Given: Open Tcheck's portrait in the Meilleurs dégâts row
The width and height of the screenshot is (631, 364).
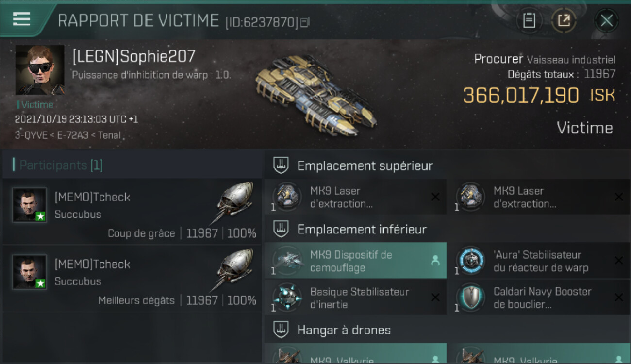Looking at the screenshot, I should (29, 272).
